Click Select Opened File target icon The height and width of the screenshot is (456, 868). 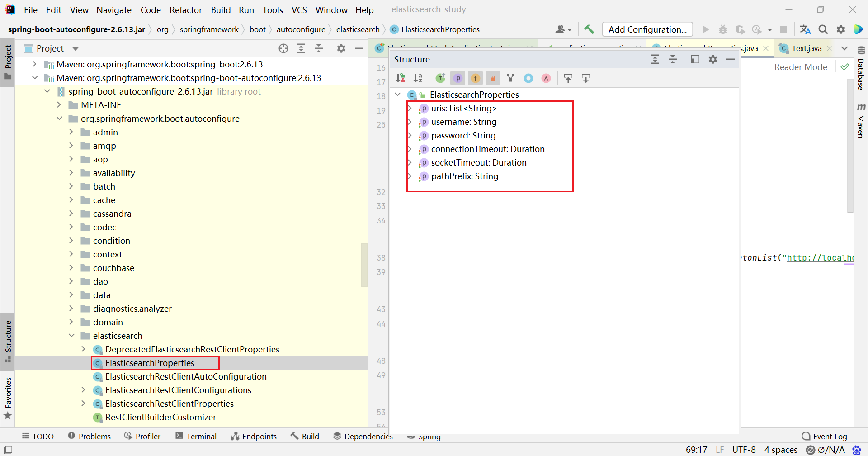point(283,48)
